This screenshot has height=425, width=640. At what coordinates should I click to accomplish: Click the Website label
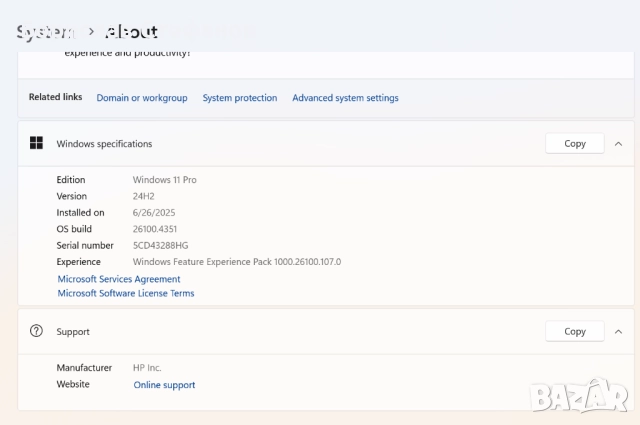73,384
